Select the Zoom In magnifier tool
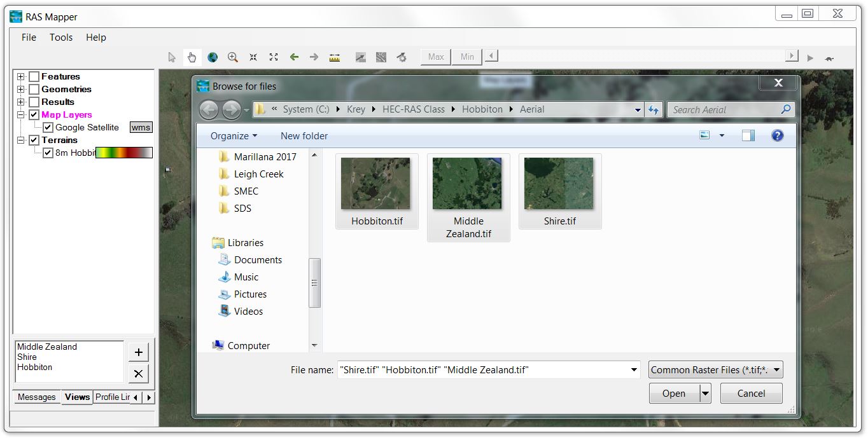Image resolution: width=868 pixels, height=440 pixels. click(x=233, y=57)
